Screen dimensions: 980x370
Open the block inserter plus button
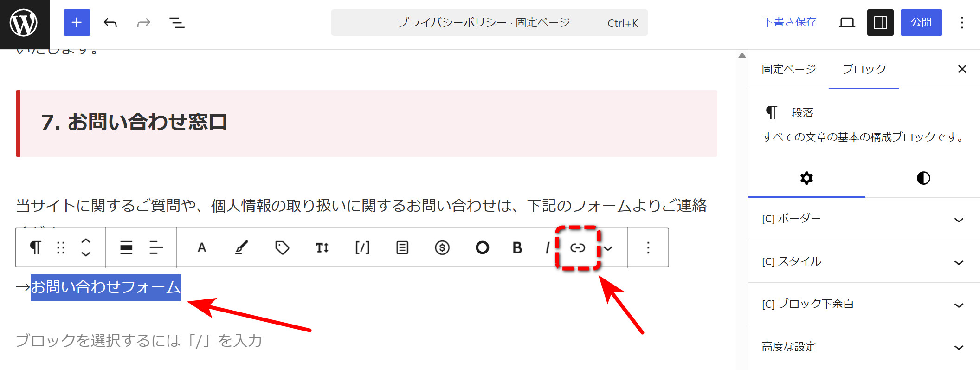(77, 22)
